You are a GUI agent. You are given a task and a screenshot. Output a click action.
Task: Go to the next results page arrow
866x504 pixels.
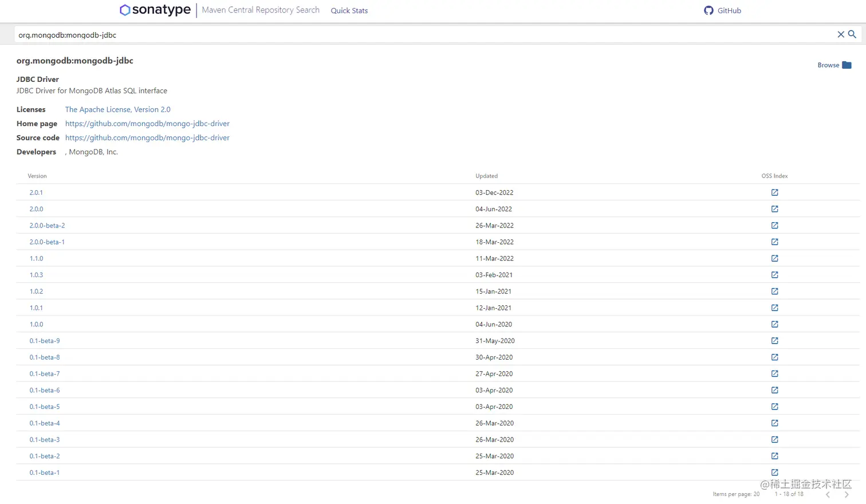847,494
